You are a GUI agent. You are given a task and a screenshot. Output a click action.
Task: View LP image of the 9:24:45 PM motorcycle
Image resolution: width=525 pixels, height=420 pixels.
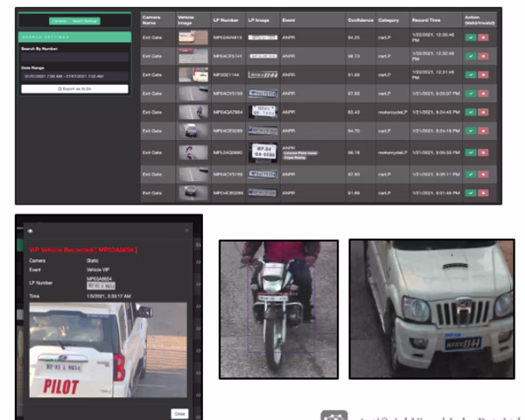(x=264, y=112)
